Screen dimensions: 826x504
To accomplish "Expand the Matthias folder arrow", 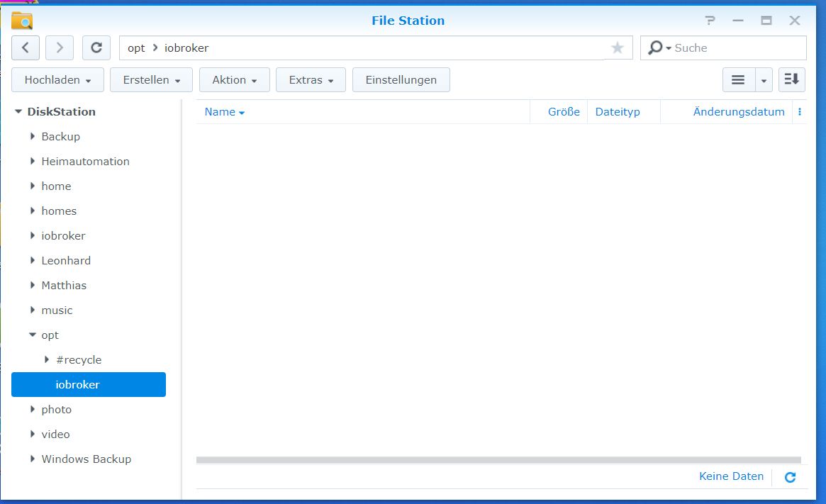I will pos(33,285).
